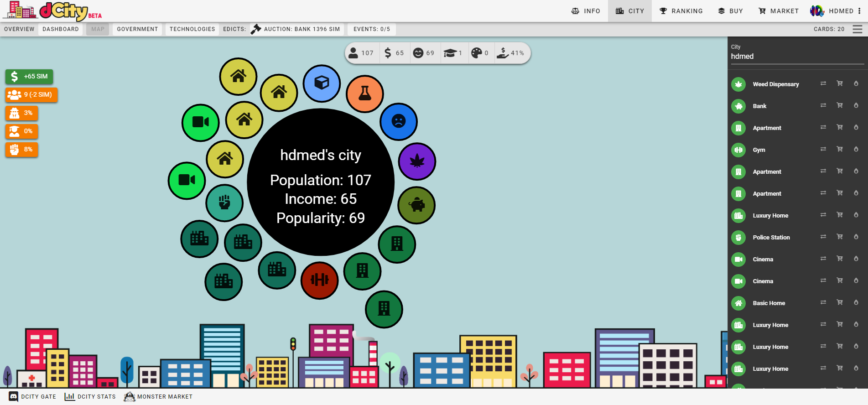Click the blue cube card circle
868x405 pixels.
[x=322, y=83]
